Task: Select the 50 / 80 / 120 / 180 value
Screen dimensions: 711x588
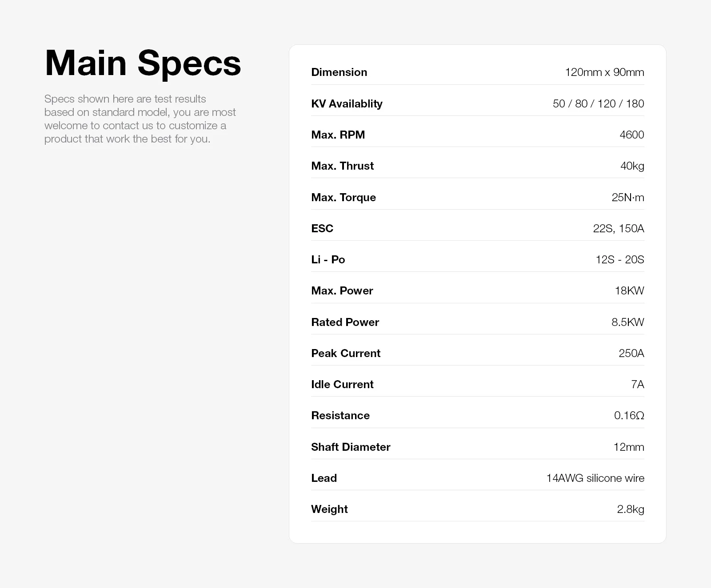Action: [x=598, y=103]
